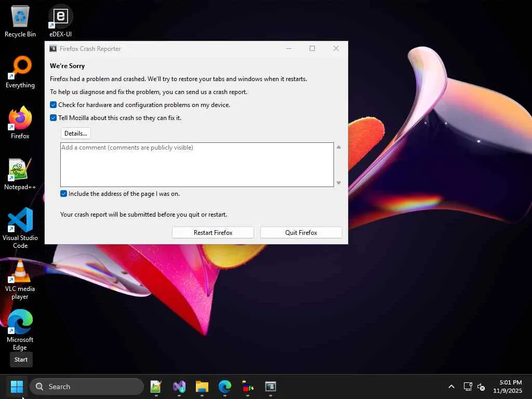The height and width of the screenshot is (399, 532).
Task: Click the Crash Reporter title bar icon
Action: click(x=53, y=48)
